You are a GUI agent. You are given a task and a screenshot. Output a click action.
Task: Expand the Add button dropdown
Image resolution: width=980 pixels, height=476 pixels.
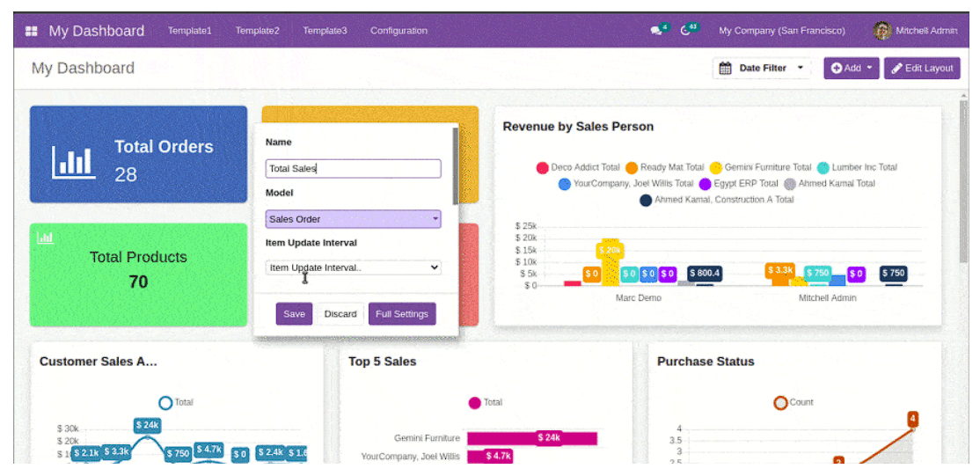point(852,69)
